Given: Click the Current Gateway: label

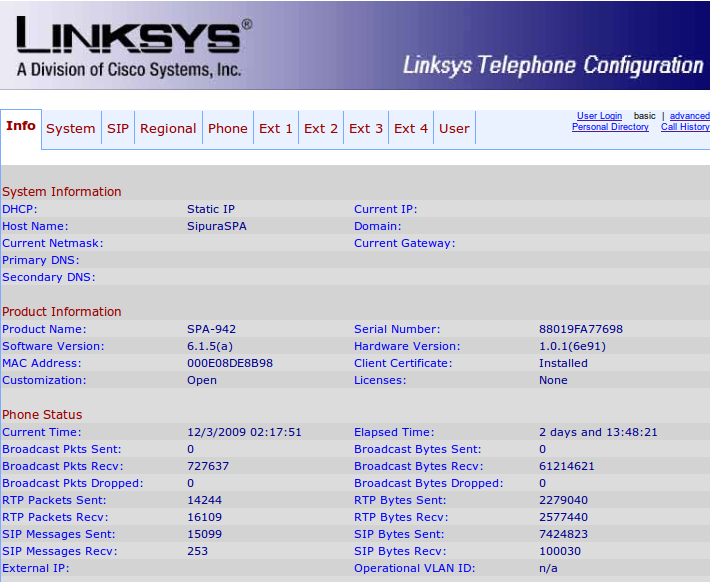Looking at the screenshot, I should [x=404, y=243].
